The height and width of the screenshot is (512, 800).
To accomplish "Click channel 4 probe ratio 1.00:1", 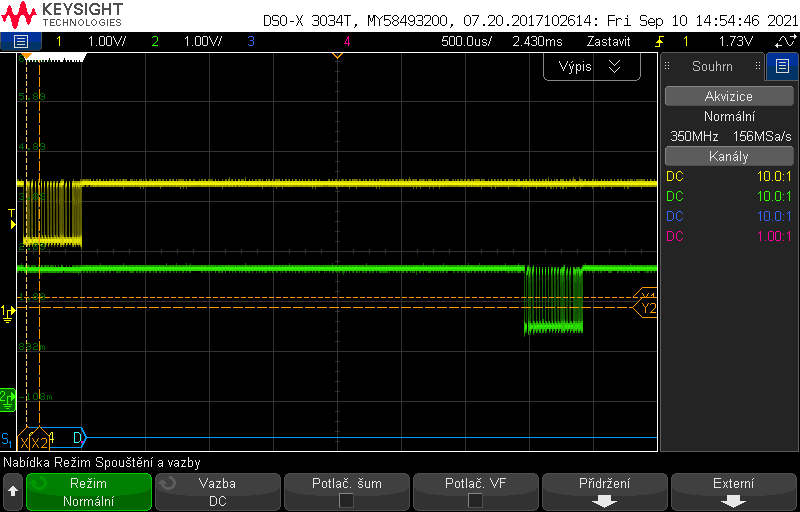I will pos(774,236).
